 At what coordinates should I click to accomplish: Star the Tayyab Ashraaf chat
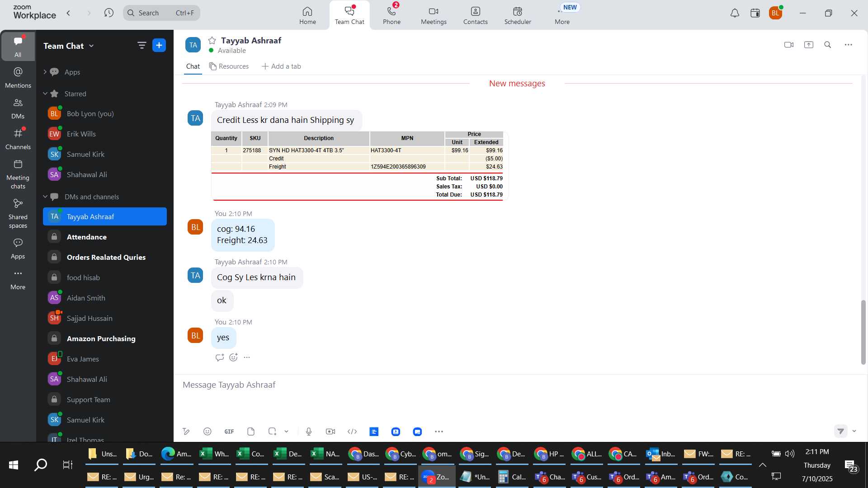click(x=212, y=40)
